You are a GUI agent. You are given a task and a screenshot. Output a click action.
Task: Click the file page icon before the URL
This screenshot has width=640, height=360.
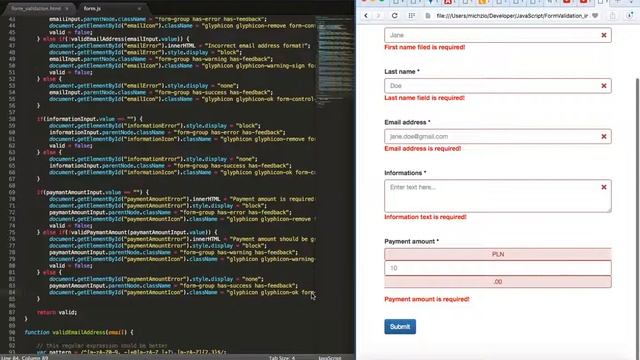click(427, 16)
